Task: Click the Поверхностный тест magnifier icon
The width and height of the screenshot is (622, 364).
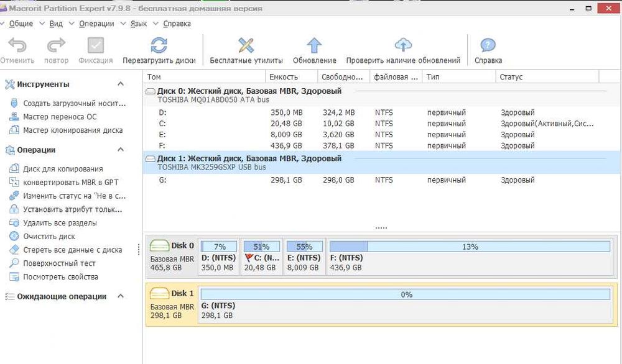Action: click(14, 263)
